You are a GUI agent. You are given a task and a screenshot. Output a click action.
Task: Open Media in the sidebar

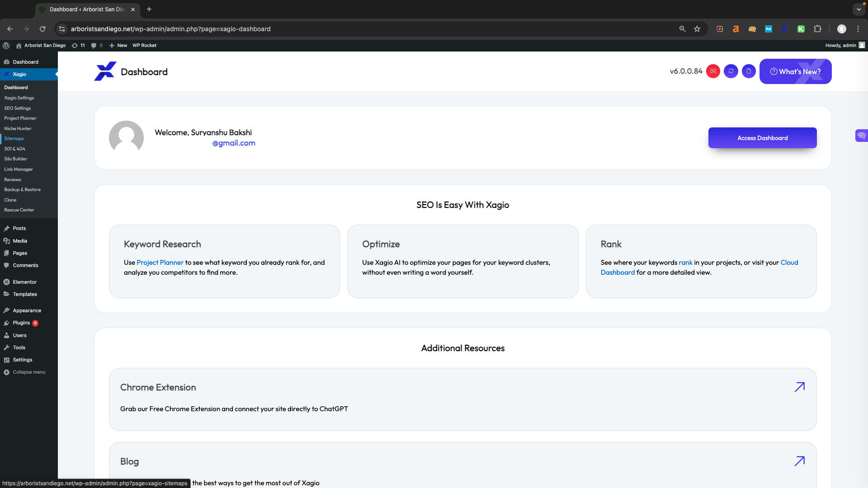click(29, 241)
